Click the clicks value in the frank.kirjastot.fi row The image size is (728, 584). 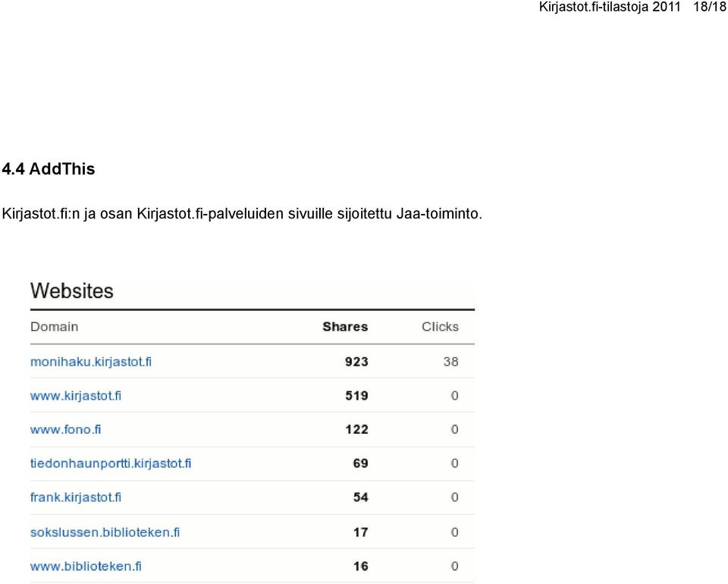454,498
